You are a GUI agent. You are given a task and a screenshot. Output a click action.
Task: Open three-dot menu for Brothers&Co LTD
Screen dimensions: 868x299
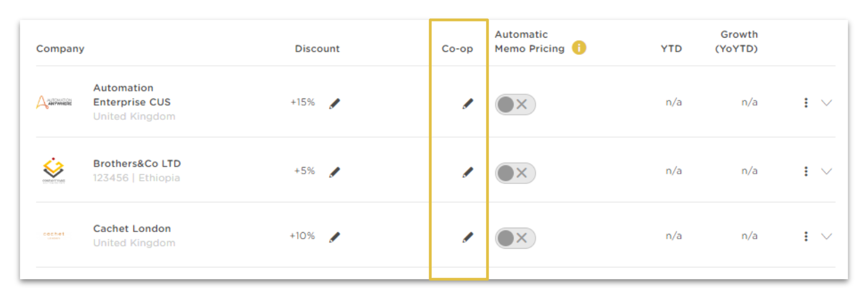pyautogui.click(x=806, y=171)
